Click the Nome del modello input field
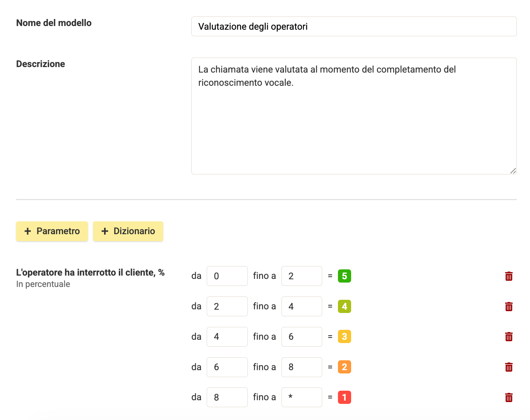The height and width of the screenshot is (420, 530). [354, 26]
